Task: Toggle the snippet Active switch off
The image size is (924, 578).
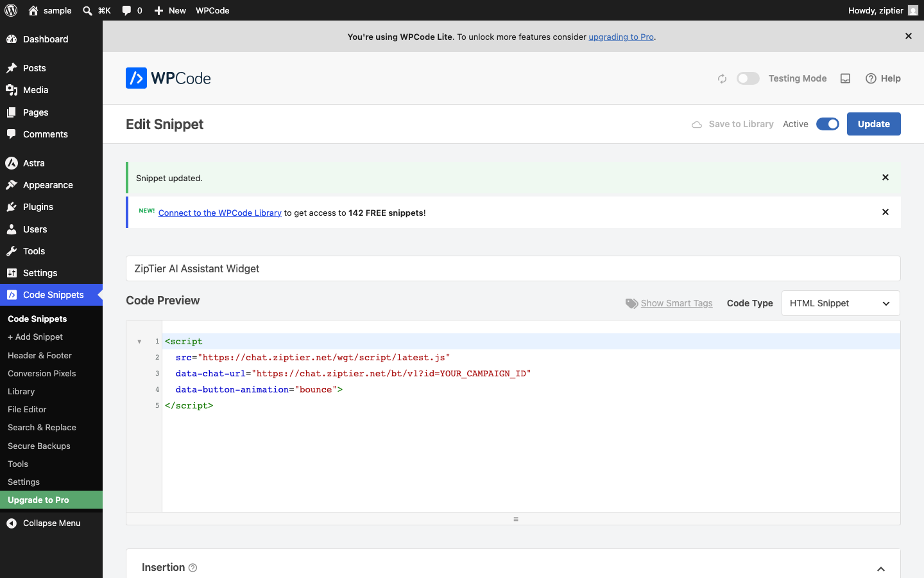Action: [827, 124]
